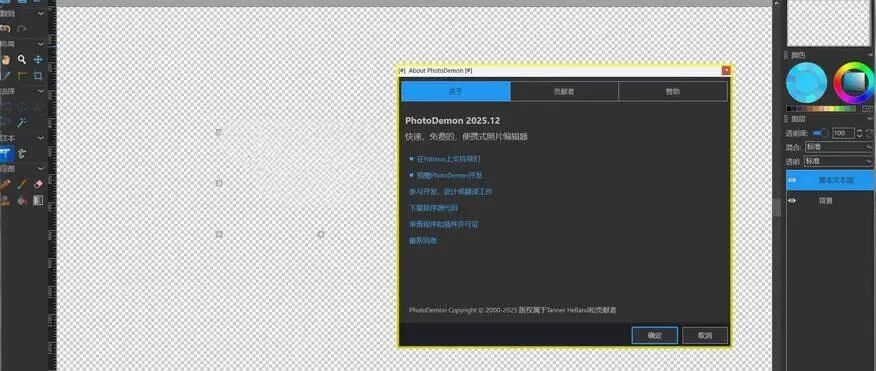
Task: Close the About PhotoDemon dialog
Action: (726, 71)
